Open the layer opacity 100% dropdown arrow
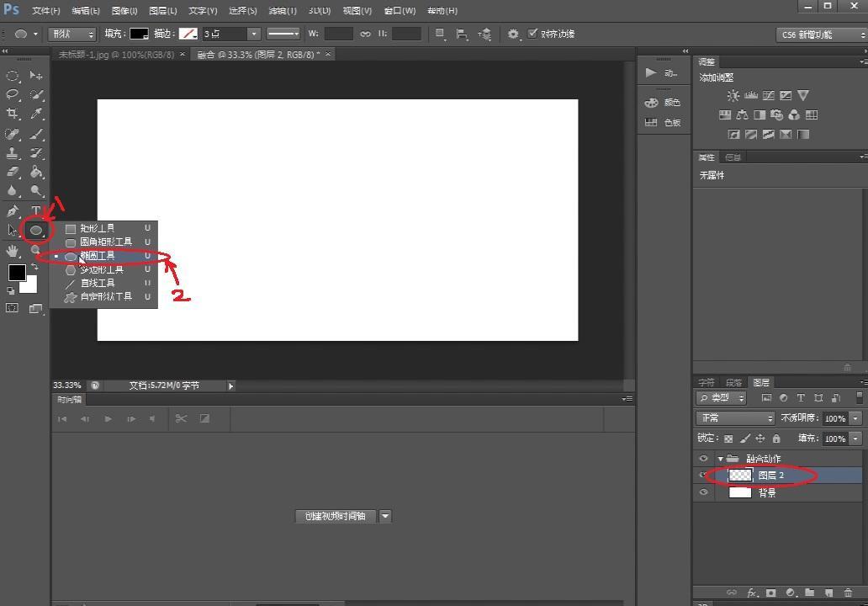 tap(855, 418)
